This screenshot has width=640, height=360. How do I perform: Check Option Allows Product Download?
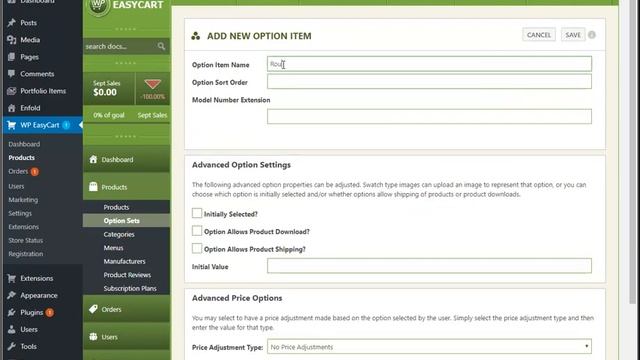[x=197, y=231]
